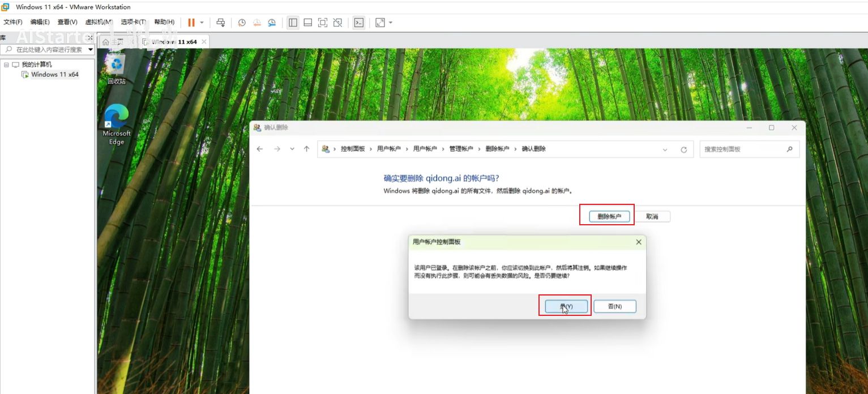The image size is (868, 394).
Task: Click the pause virtual machine icon
Action: click(191, 23)
